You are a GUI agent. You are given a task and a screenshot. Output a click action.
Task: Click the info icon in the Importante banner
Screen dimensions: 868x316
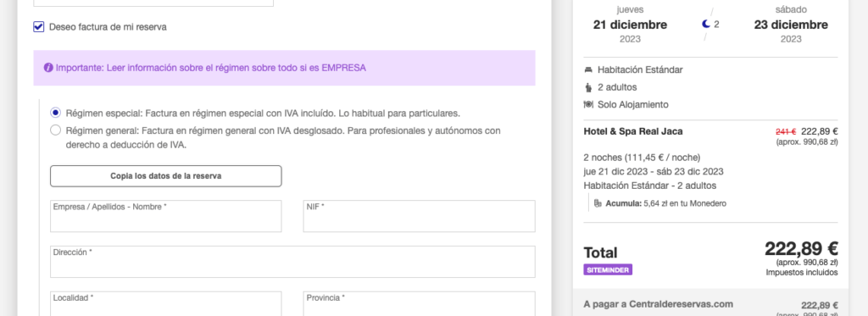click(48, 68)
